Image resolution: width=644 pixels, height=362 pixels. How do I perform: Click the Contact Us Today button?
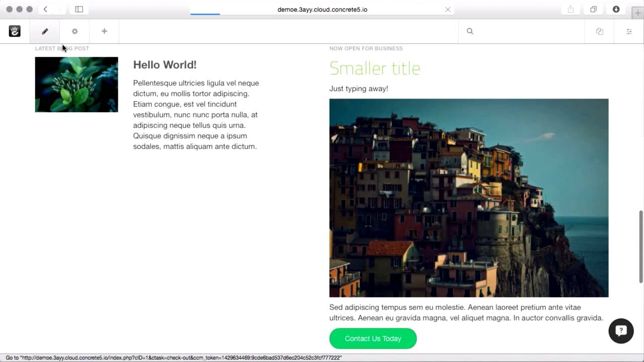click(373, 338)
